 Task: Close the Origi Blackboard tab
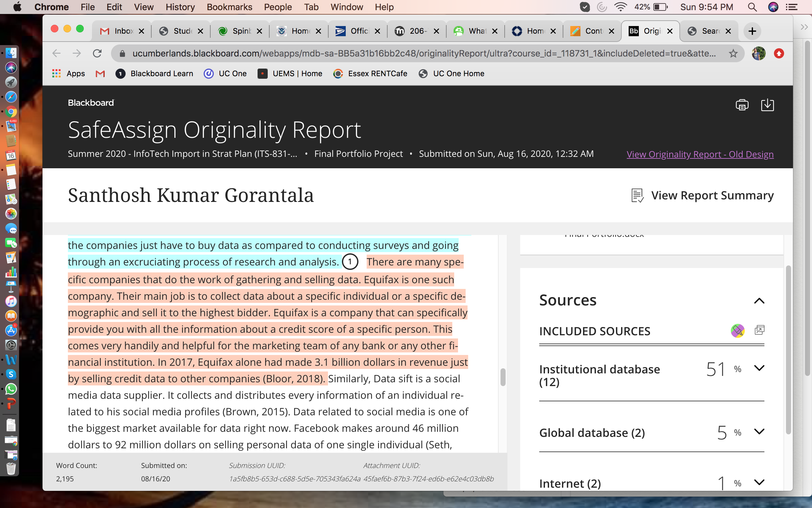[x=670, y=31]
